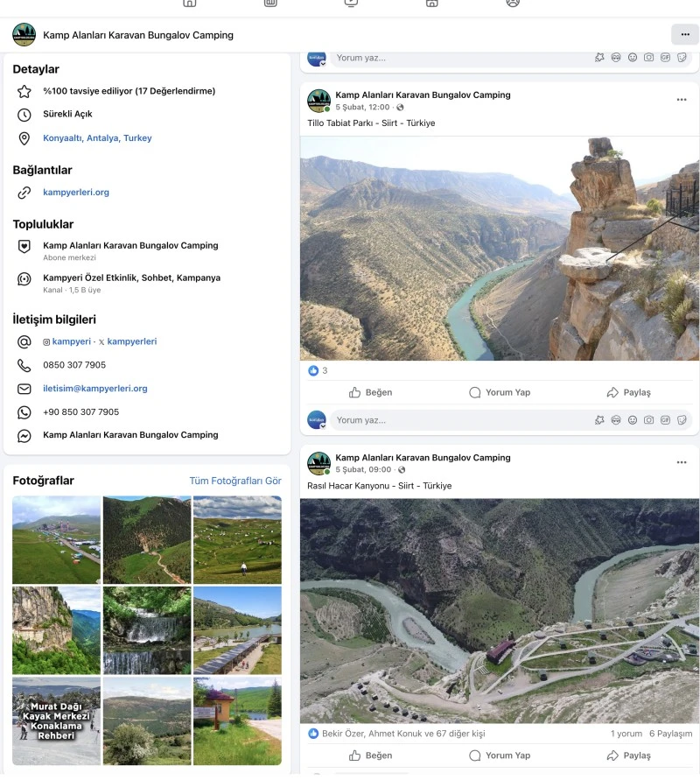Image resolution: width=700 pixels, height=780 pixels.
Task: Open options menu for Tillo Tabiat Parkı post
Action: click(682, 100)
